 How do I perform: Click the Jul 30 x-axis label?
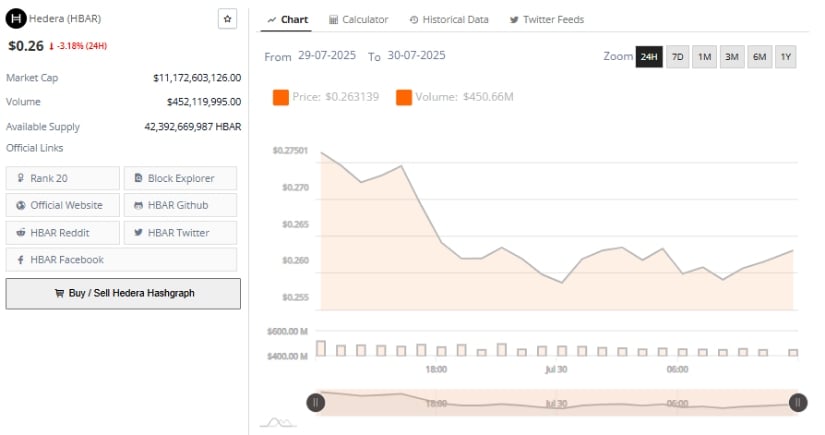[x=556, y=369]
